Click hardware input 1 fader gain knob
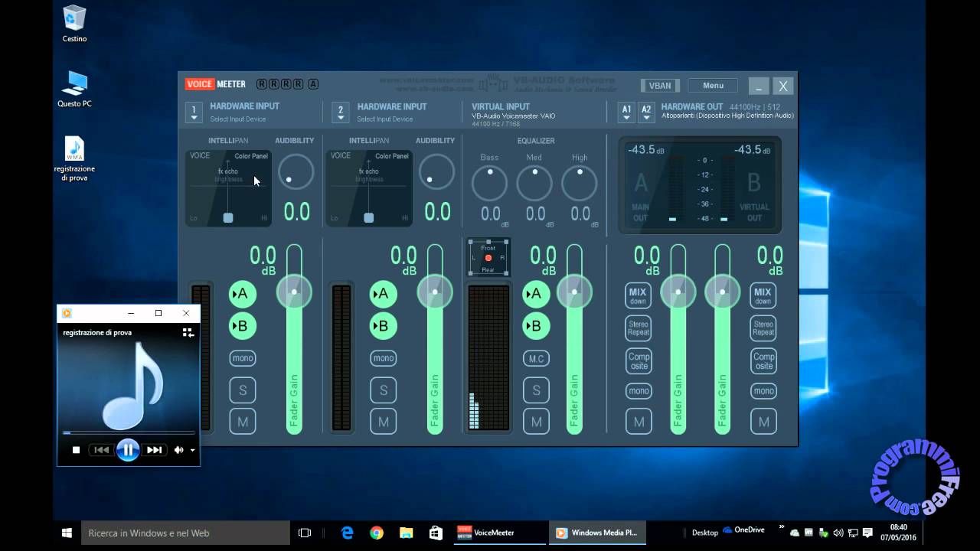Screen dimensions: 980x551 click(294, 292)
